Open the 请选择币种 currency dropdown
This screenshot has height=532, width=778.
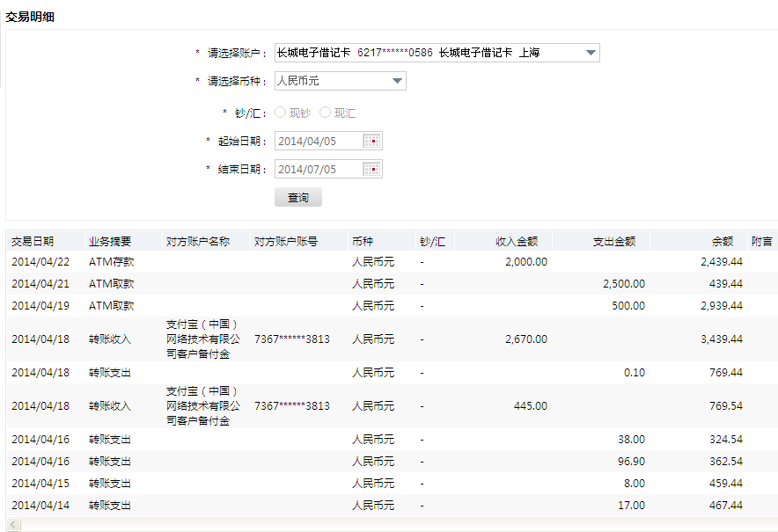341,81
